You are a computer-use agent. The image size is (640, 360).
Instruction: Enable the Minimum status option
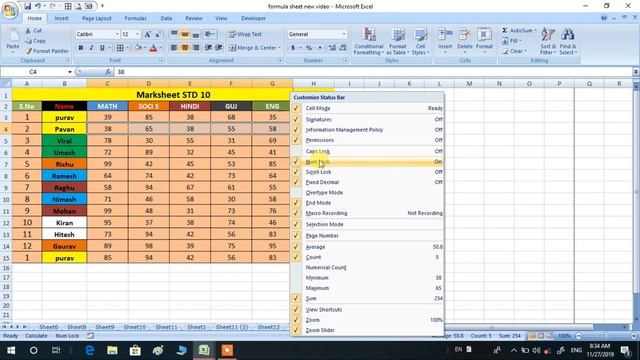tap(367, 278)
